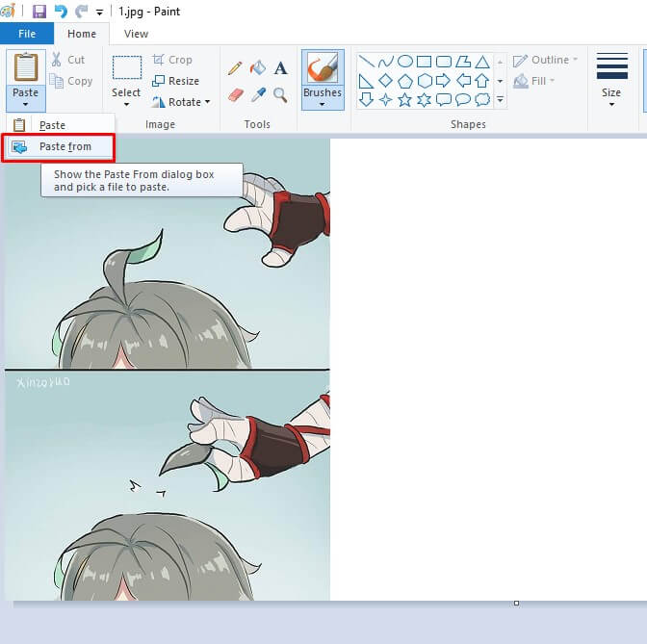This screenshot has height=644, width=647.
Task: Click the Redo arrow icon
Action: 81,12
